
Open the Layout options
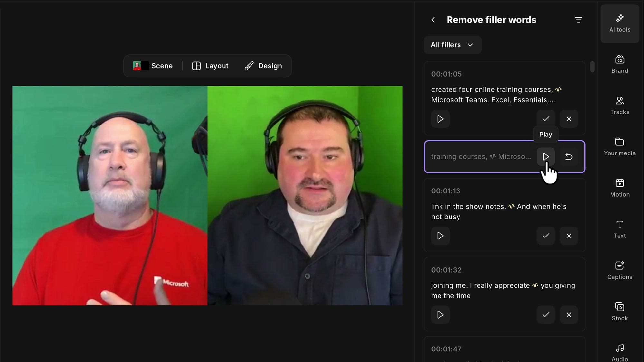[x=210, y=66]
